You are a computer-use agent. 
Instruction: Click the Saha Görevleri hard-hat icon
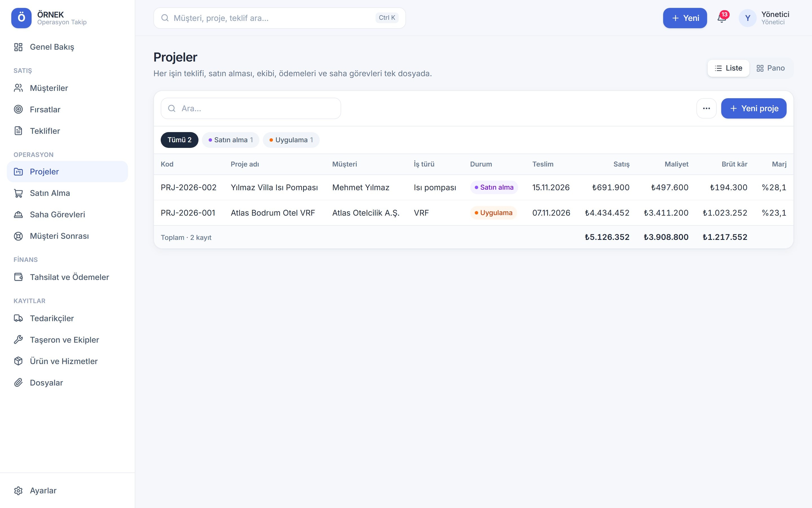tap(18, 215)
